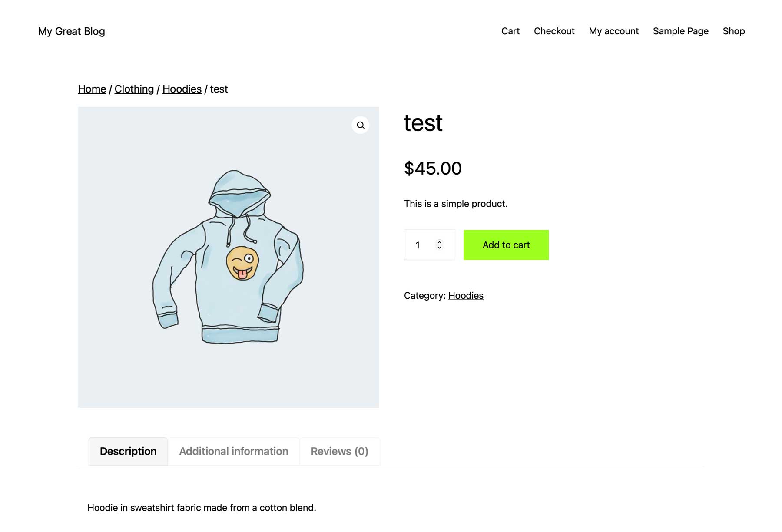Navigate to Home via breadcrumb
Image resolution: width=782 pixels, height=532 pixels.
92,89
